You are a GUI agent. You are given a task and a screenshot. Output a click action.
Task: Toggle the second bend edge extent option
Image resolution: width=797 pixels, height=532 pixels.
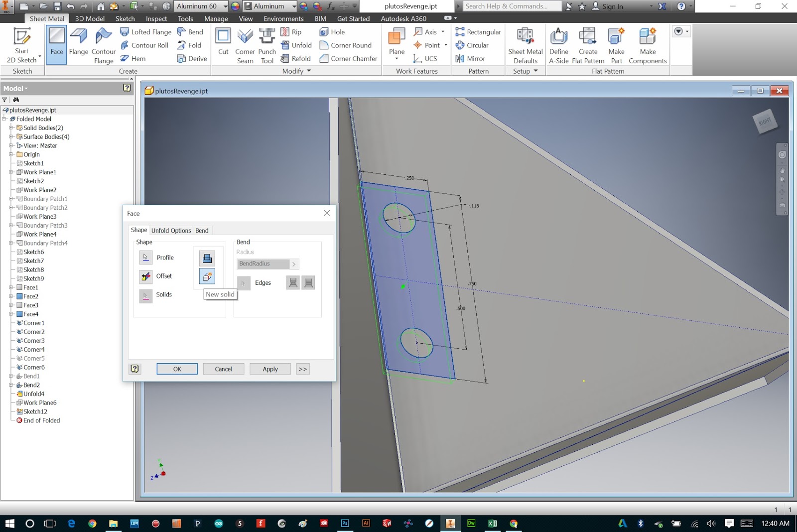[x=309, y=282]
